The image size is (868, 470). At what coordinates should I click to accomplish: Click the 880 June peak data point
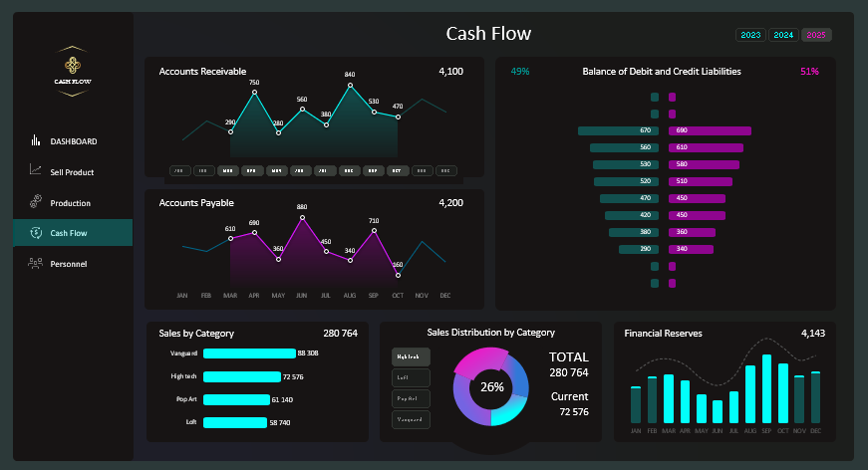click(302, 217)
